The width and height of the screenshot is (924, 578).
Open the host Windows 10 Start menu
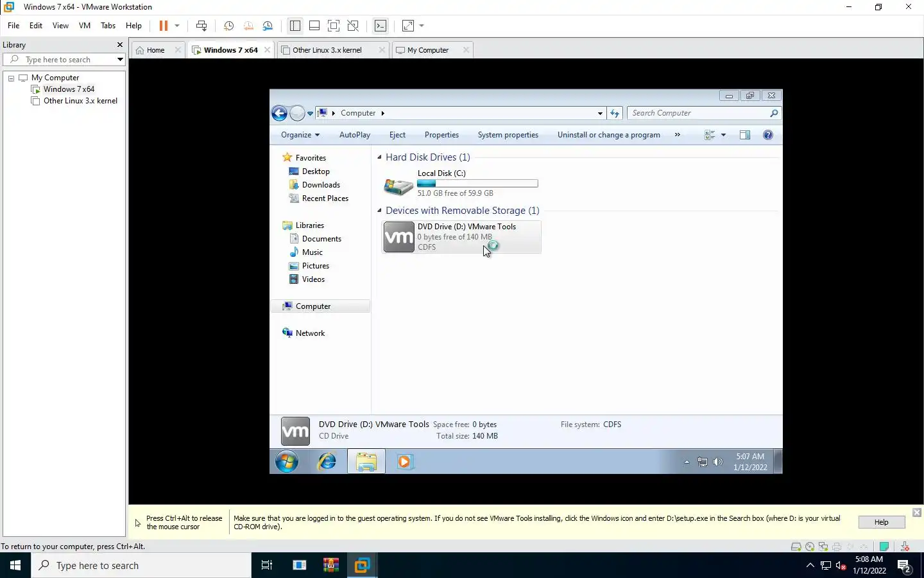tap(15, 565)
